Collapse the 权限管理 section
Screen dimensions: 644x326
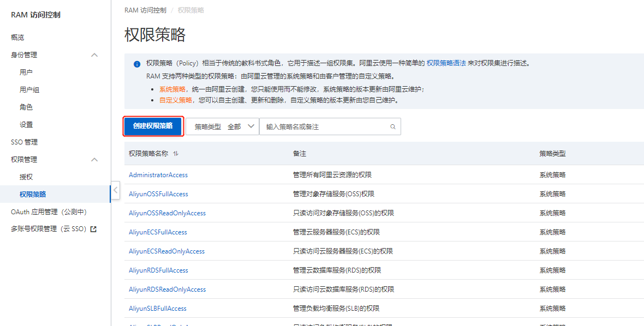[94, 160]
